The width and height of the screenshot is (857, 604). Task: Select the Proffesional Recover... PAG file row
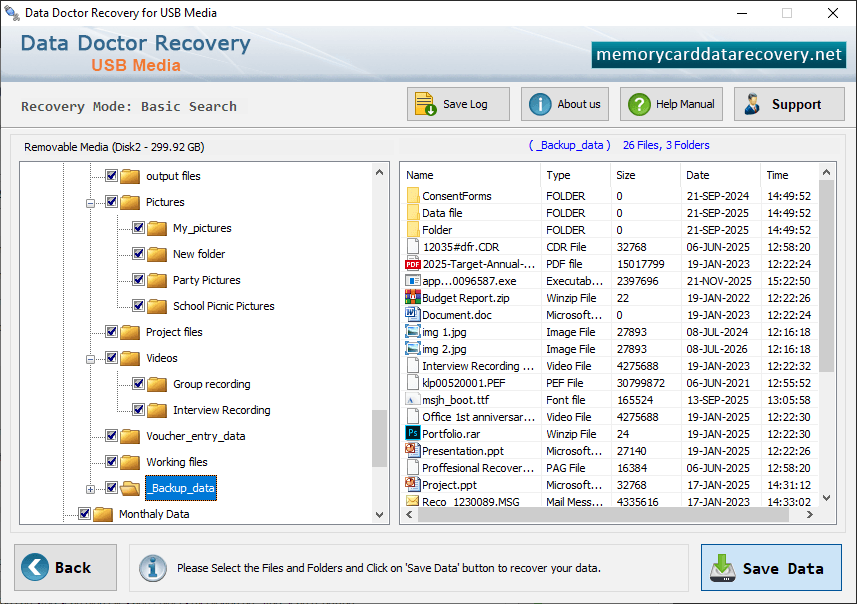coord(611,468)
